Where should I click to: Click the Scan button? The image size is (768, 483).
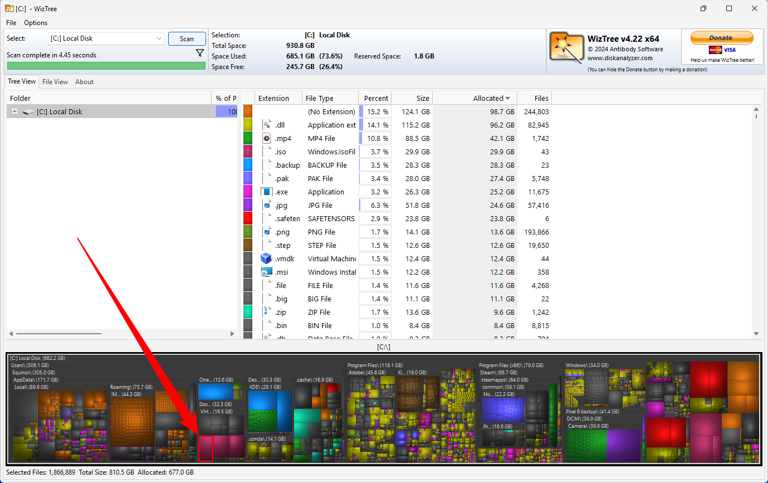pyautogui.click(x=187, y=39)
